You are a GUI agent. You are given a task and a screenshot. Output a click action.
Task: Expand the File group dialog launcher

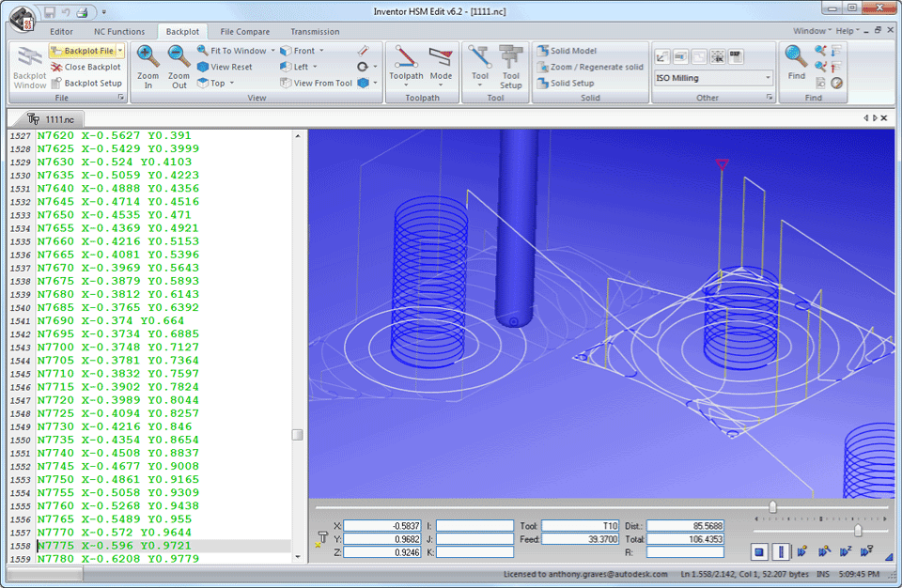click(121, 98)
